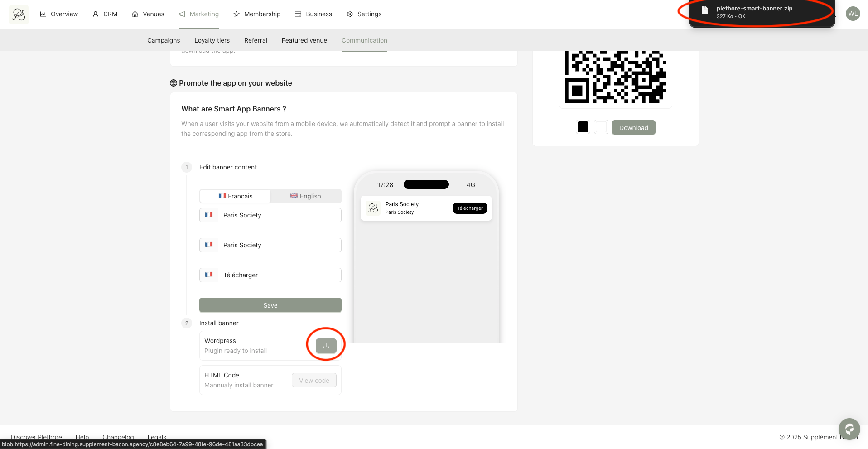Image resolution: width=868 pixels, height=449 pixels.
Task: Click the Marketing megaphone icon
Action: tap(182, 14)
